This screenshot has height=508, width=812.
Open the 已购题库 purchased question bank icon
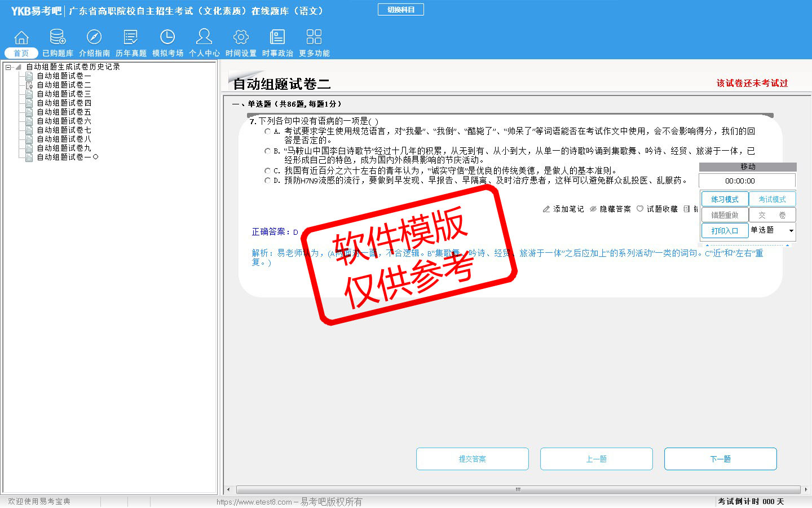[x=58, y=38]
